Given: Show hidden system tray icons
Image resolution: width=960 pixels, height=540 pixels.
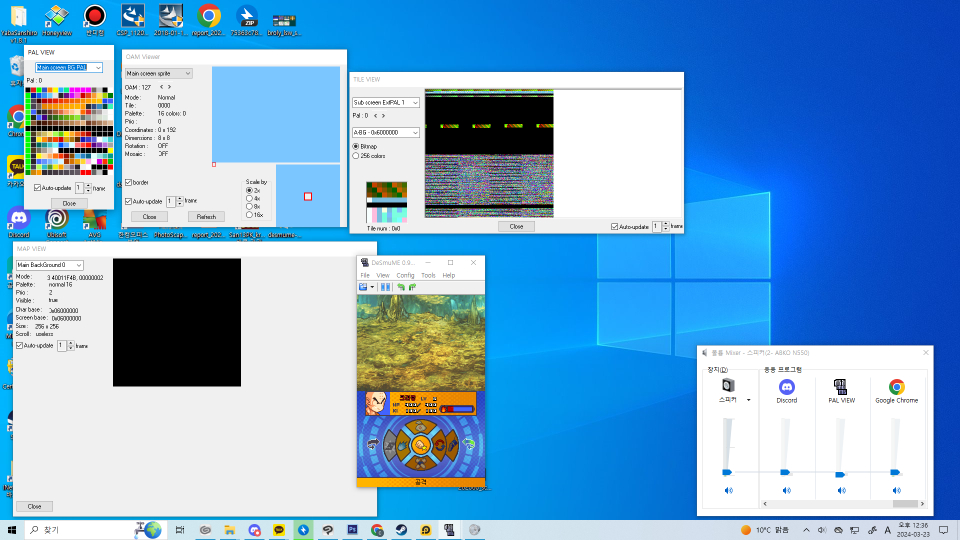Looking at the screenshot, I should point(806,530).
